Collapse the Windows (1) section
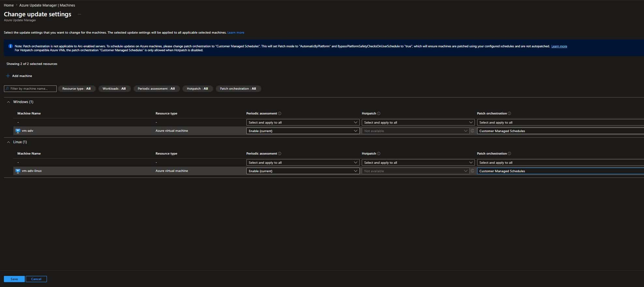Viewport: 644px width, 287px height. click(x=8, y=102)
